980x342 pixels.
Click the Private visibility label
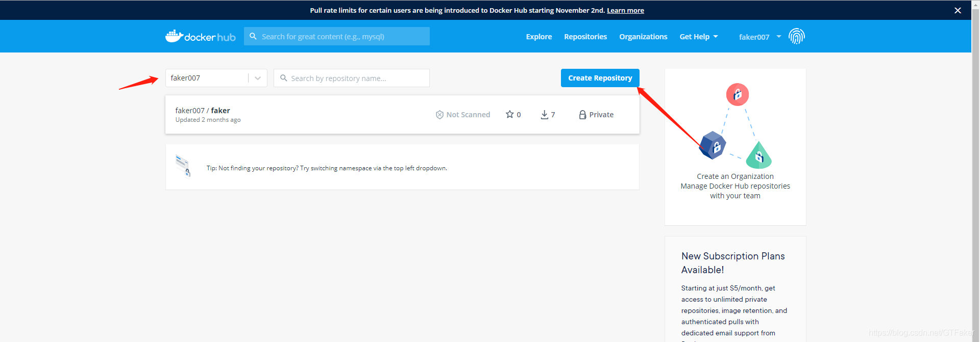pos(601,115)
